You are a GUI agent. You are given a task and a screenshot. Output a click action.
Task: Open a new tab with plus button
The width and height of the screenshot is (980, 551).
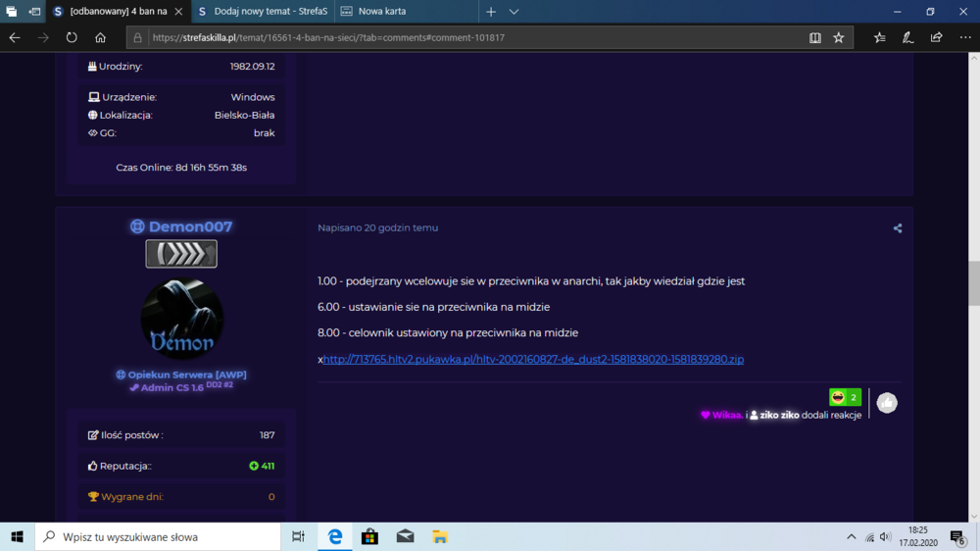click(491, 11)
